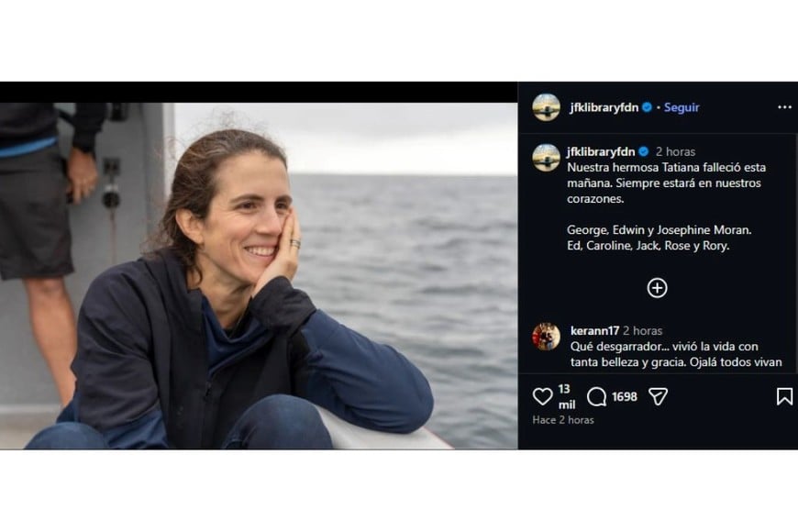Open jfklibraryfdn profile from header username
The width and height of the screenshot is (798, 532).
604,107
